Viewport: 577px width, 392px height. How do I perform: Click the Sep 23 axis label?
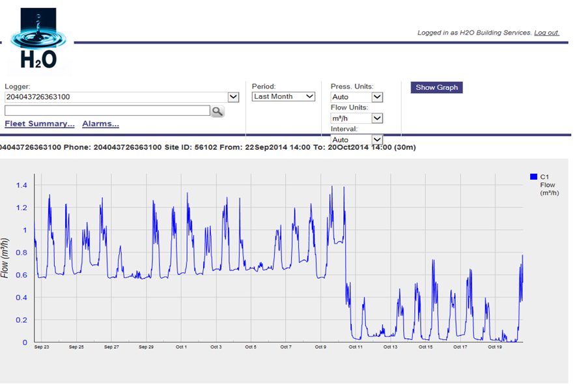tap(42, 347)
